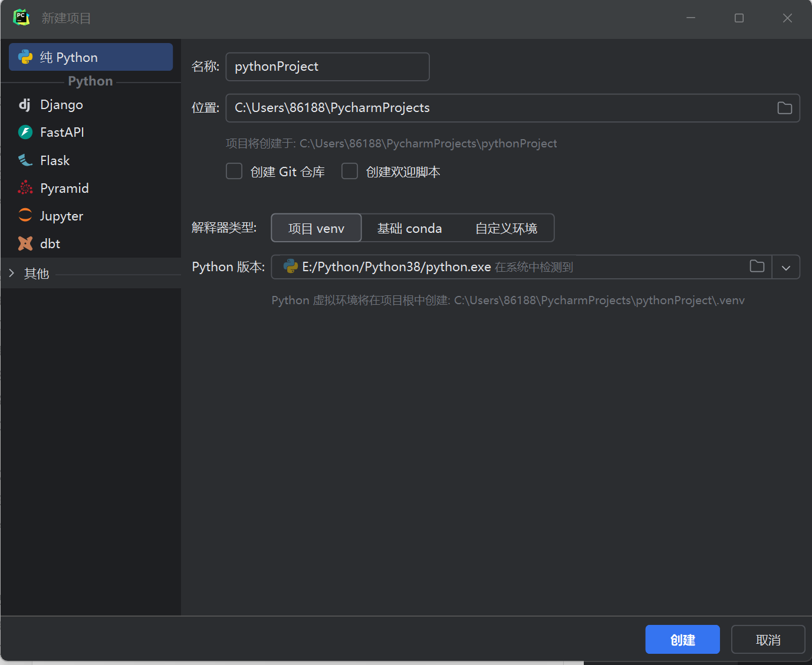Select the dbt project type
Screen dimensions: 812x665
pyautogui.click(x=91, y=243)
